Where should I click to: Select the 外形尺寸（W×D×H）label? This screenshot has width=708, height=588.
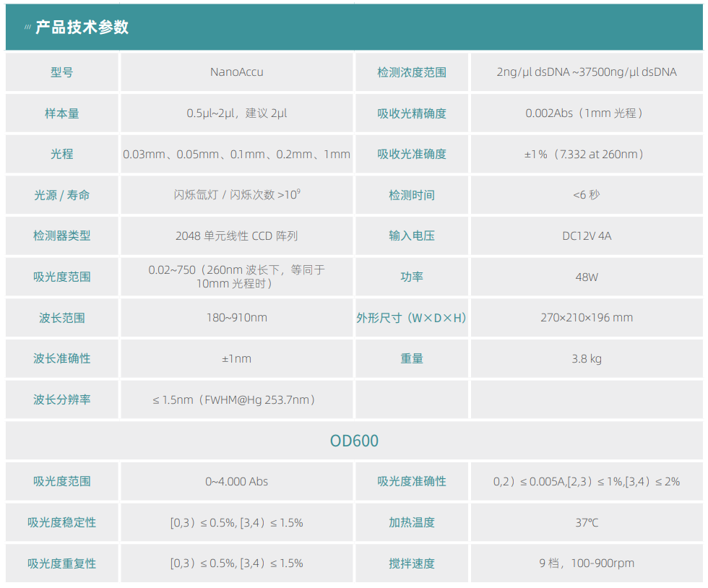coord(411,318)
